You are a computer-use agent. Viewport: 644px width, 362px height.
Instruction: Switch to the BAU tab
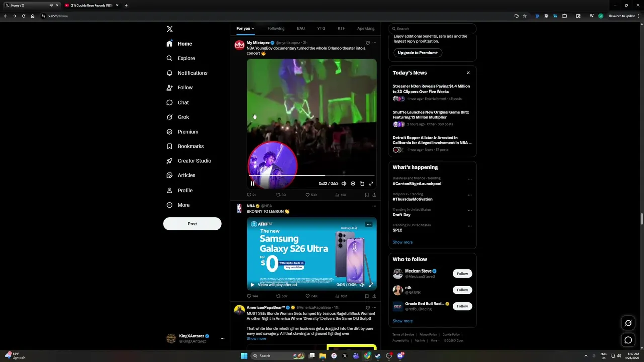click(301, 29)
